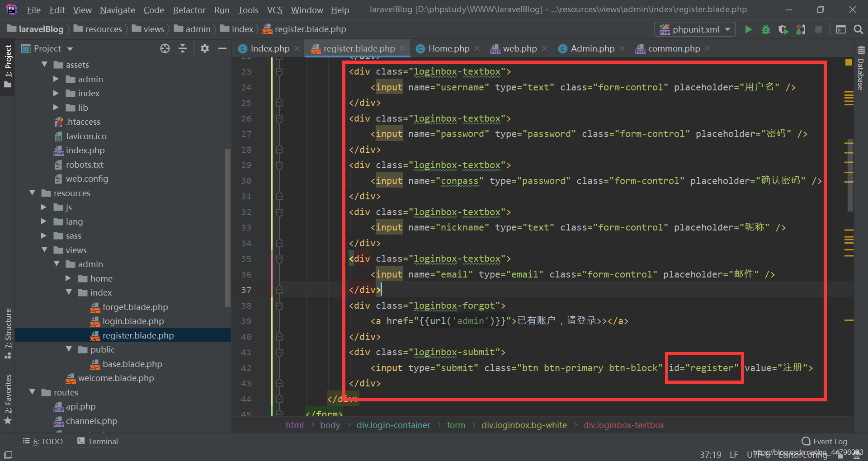868x461 pixels.
Task: Click views breadcrumb in navigation bar
Action: [x=148, y=29]
